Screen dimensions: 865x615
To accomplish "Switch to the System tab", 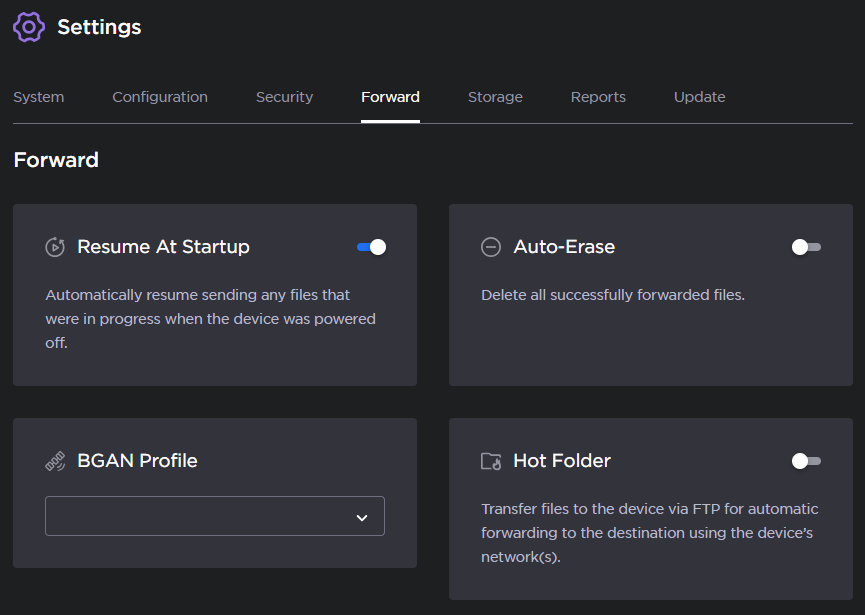I will click(x=39, y=97).
